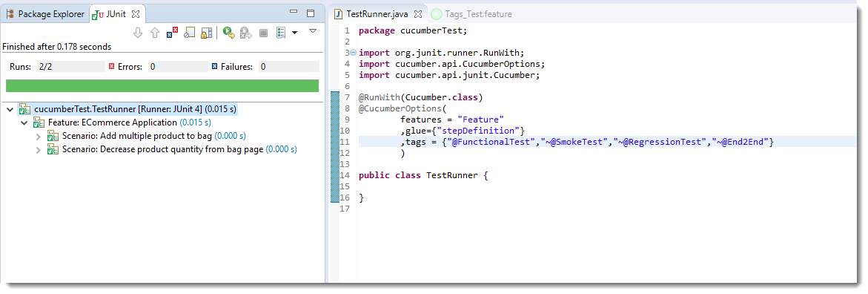Click the Previous Failed Test up arrow

click(155, 33)
